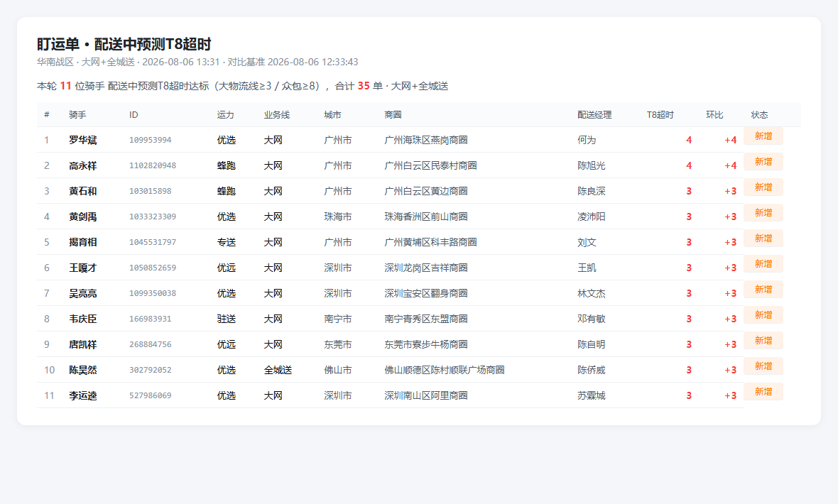Click the 新增 badge for 黄石和
Screen dimensions: 838x504
pyautogui.click(x=763, y=187)
